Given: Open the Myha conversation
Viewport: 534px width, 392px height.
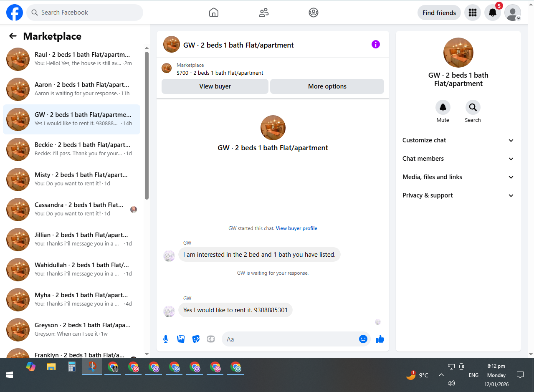Looking at the screenshot, I should 72,300.
